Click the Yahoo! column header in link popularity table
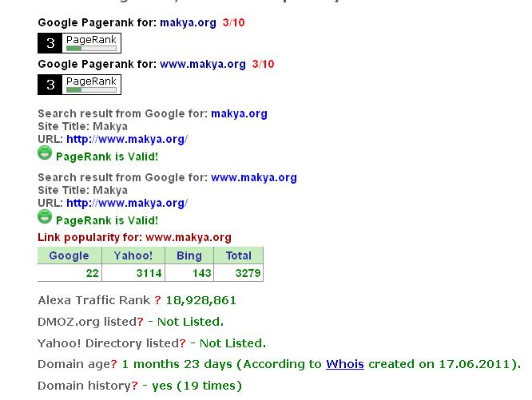This screenshot has width=532, height=400. [133, 255]
